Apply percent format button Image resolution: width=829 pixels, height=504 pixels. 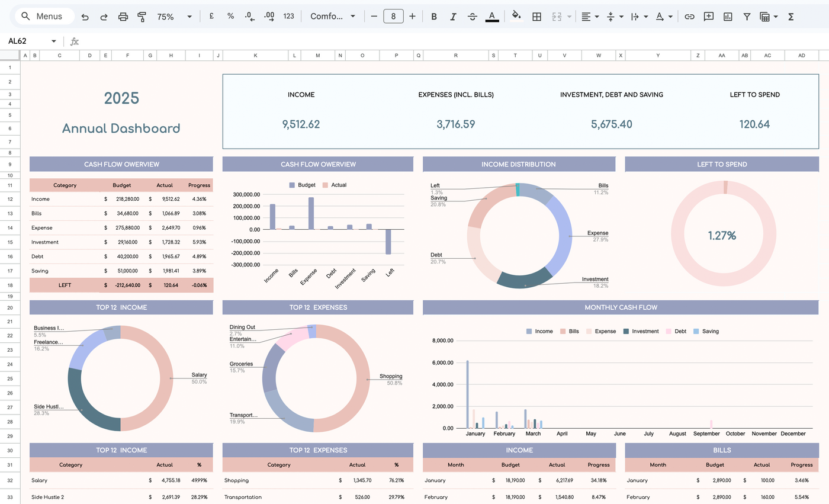coord(230,17)
